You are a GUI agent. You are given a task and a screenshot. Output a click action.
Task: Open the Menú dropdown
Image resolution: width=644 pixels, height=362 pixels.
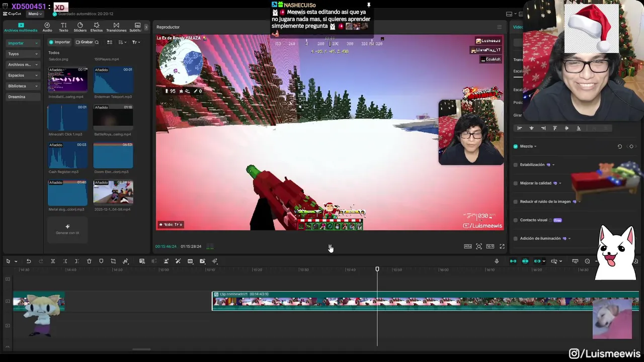[x=35, y=14]
